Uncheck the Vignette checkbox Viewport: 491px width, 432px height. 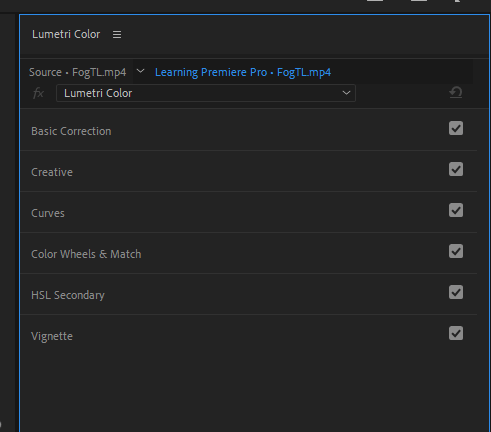click(x=456, y=333)
